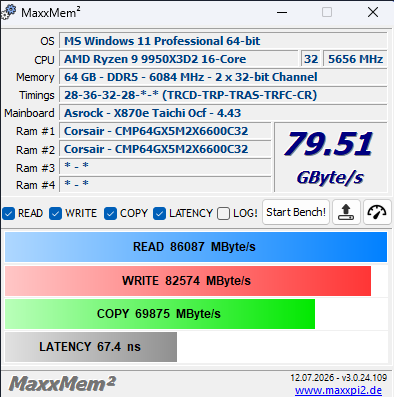Click the MaxxMem² title bar text
The image size is (394, 397).
coord(51,13)
